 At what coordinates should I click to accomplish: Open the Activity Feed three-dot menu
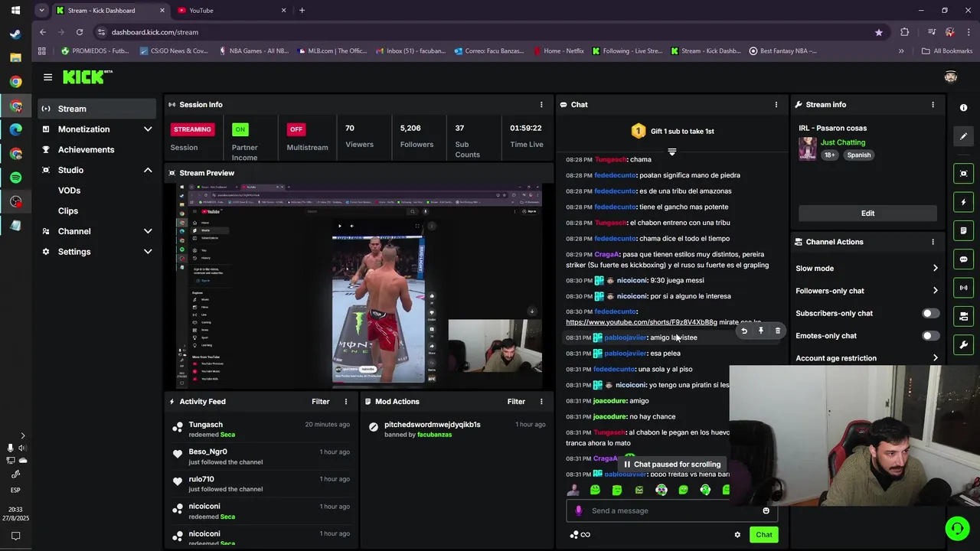[x=346, y=402]
